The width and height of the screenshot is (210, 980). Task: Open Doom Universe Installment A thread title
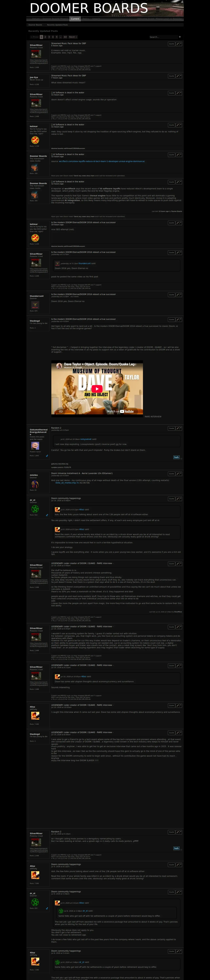82,473
